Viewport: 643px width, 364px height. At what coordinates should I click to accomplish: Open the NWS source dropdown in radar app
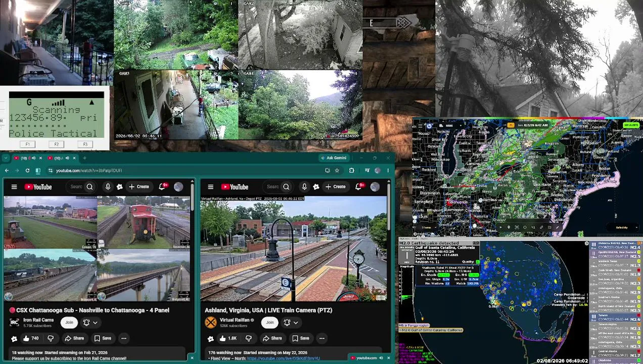[450, 125]
